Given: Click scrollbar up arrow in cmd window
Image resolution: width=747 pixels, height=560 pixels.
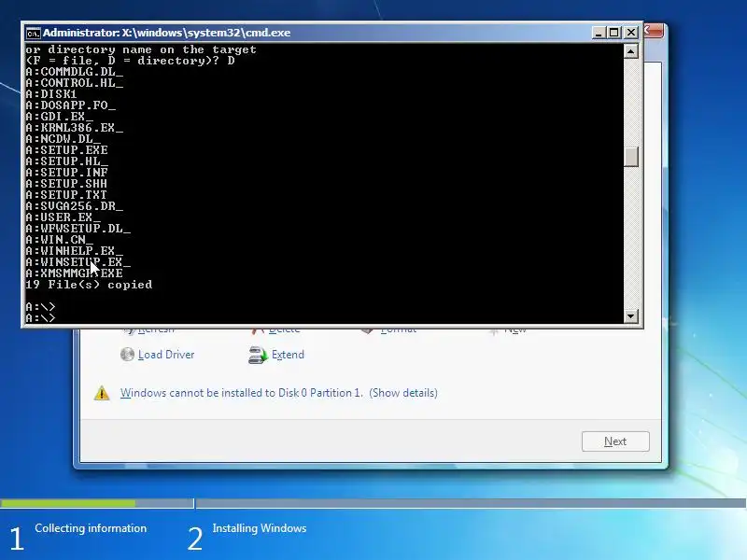Looking at the screenshot, I should pos(631,51).
